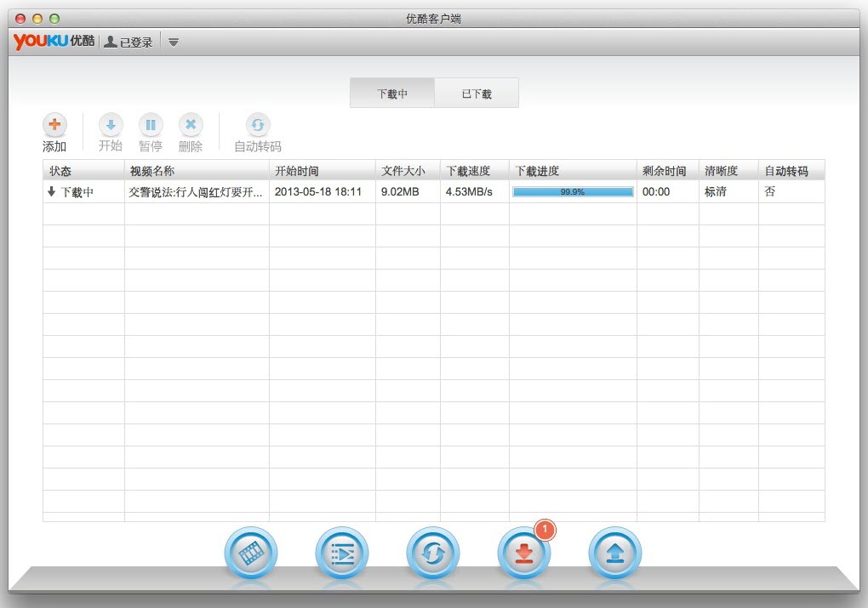Sort by 文件大小 column header
Viewport: 868px width, 608px height.
coord(408,171)
